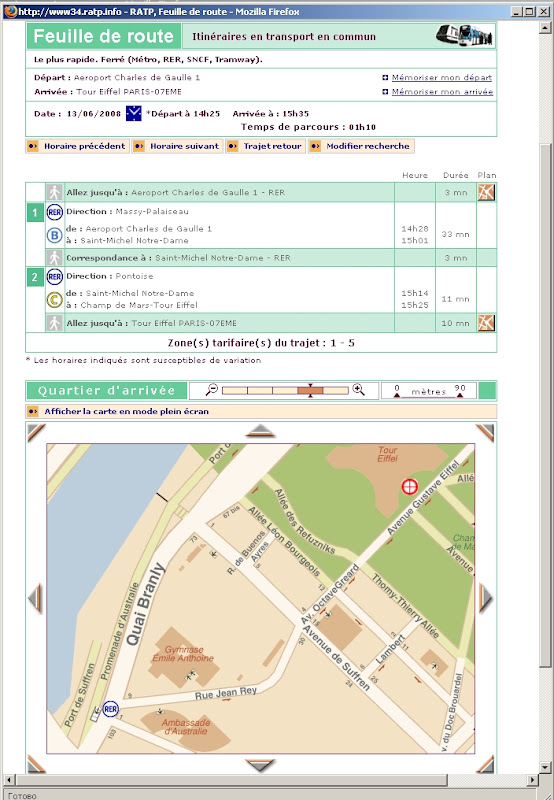The image size is (554, 800).
Task: Pan the map toward the lower-left corner arrow
Action: pos(35,764)
